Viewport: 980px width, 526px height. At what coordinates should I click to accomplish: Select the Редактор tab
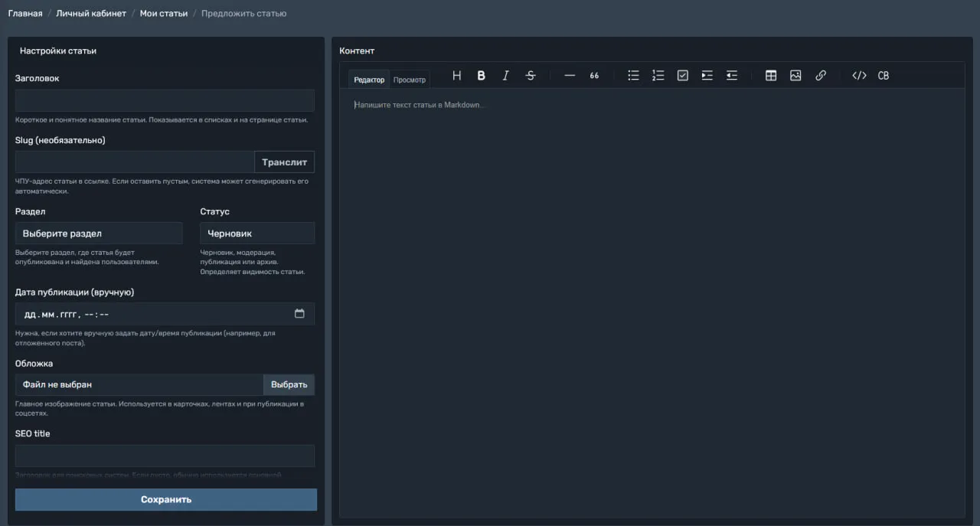tap(369, 80)
